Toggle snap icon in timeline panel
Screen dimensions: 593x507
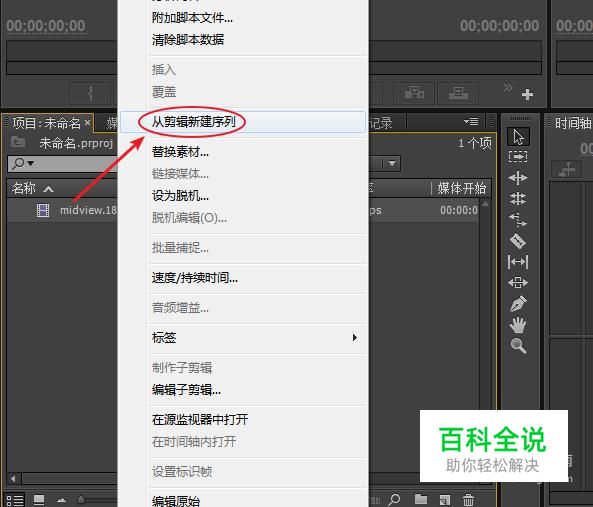pos(567,169)
